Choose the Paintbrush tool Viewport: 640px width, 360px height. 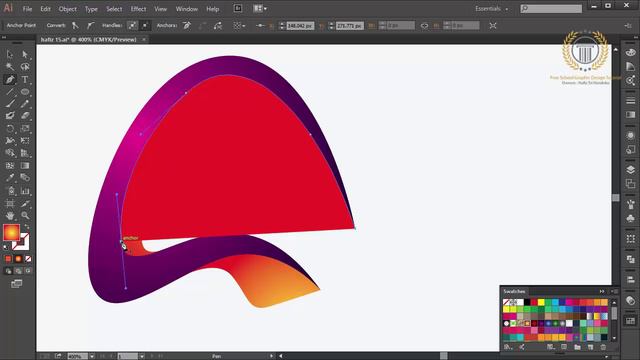click(10, 104)
